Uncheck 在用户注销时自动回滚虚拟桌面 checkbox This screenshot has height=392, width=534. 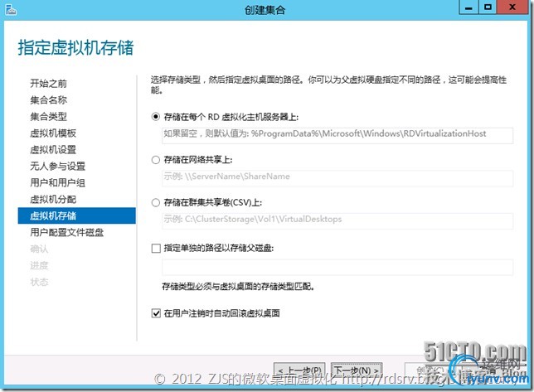point(156,313)
